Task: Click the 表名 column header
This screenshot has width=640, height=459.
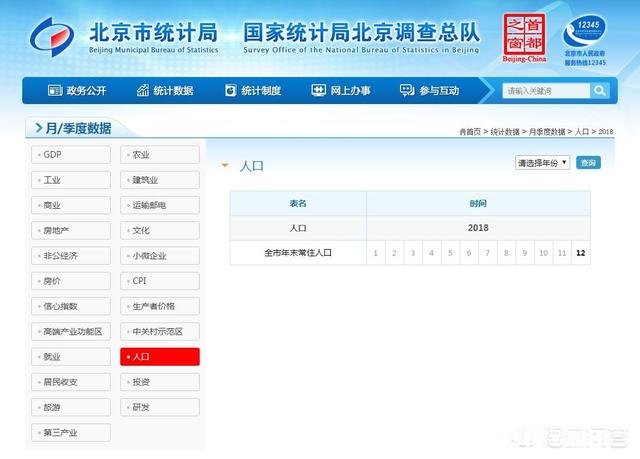Action: tap(298, 204)
